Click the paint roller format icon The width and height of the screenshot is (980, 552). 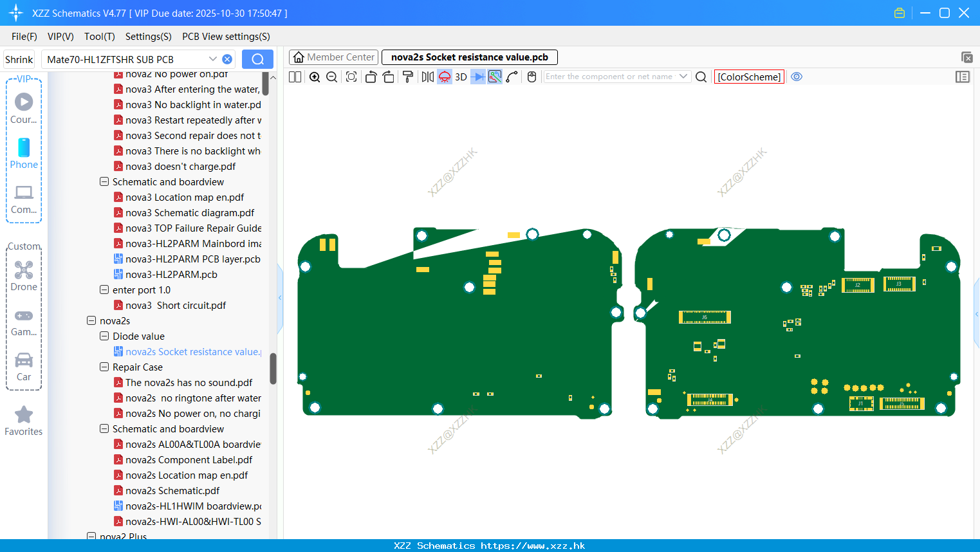pos(407,77)
